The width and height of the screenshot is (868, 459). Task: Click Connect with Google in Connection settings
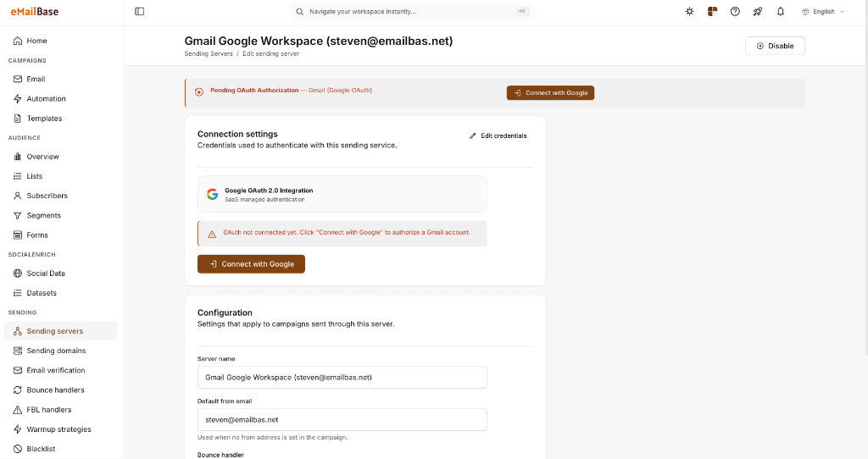click(251, 264)
